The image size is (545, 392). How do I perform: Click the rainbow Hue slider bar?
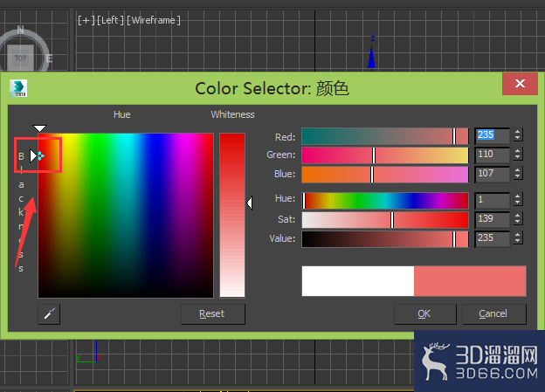(385, 201)
